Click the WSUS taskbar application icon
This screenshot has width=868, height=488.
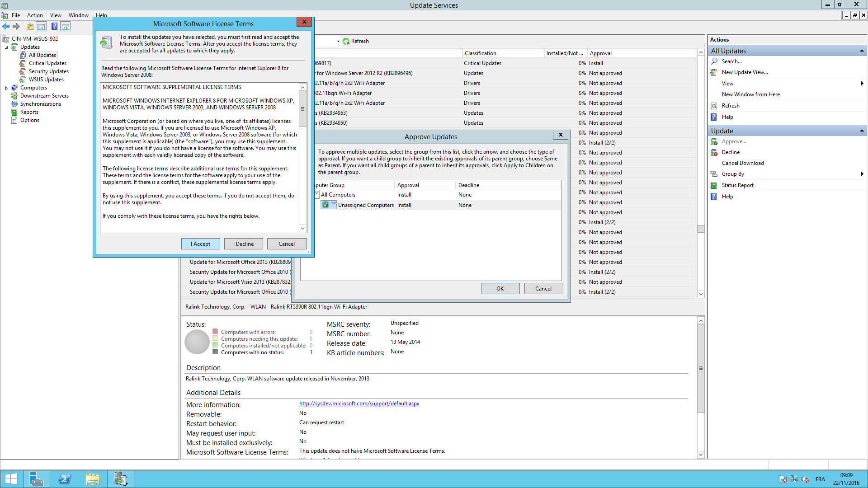coord(121,479)
